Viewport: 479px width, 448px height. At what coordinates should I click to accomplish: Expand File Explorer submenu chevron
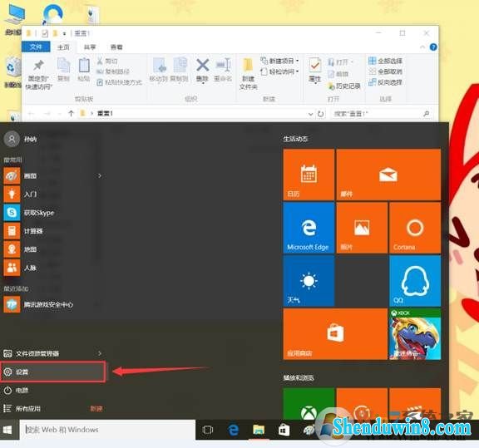100,353
